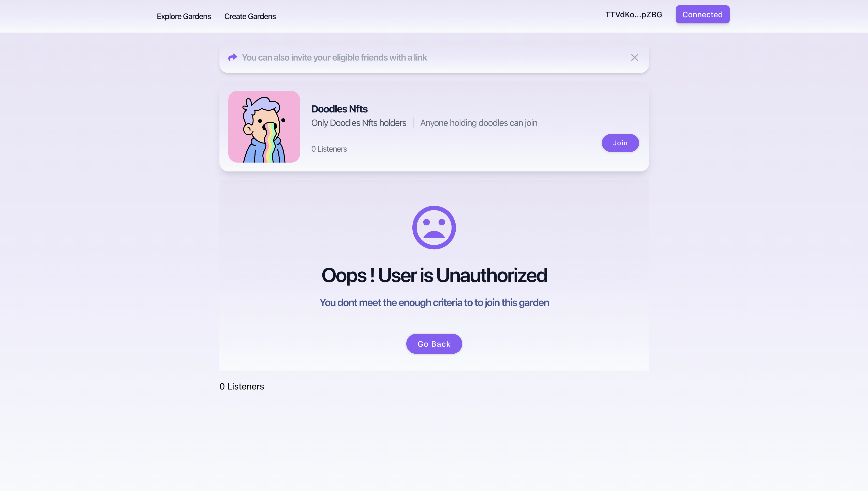Click the empty space right of Create Gardens
The width and height of the screenshot is (868, 491).
click(438, 16)
